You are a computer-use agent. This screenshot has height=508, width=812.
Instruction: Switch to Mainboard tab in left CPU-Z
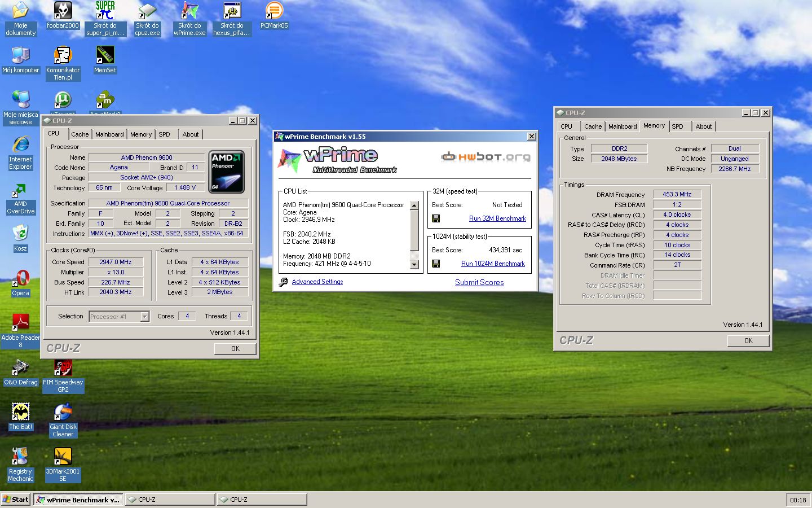[109, 134]
